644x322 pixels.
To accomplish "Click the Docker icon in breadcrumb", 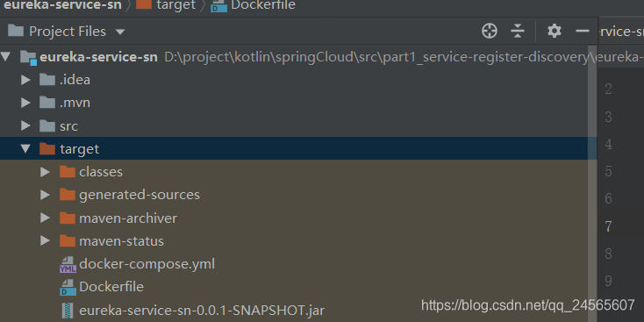I will point(219,6).
